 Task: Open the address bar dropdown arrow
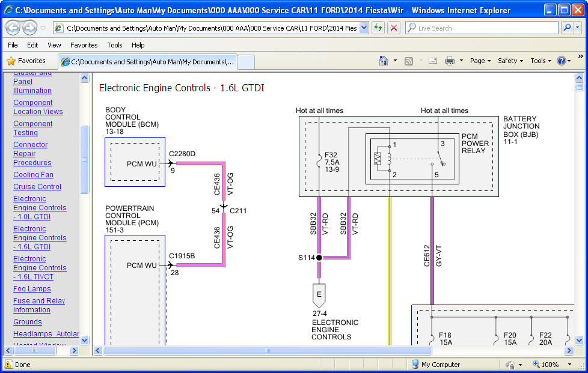pyautogui.click(x=364, y=28)
